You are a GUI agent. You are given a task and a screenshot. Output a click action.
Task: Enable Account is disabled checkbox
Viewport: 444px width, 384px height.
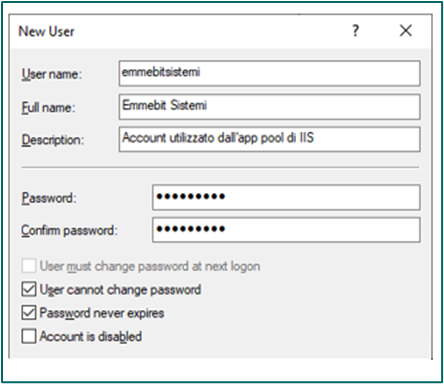click(29, 336)
